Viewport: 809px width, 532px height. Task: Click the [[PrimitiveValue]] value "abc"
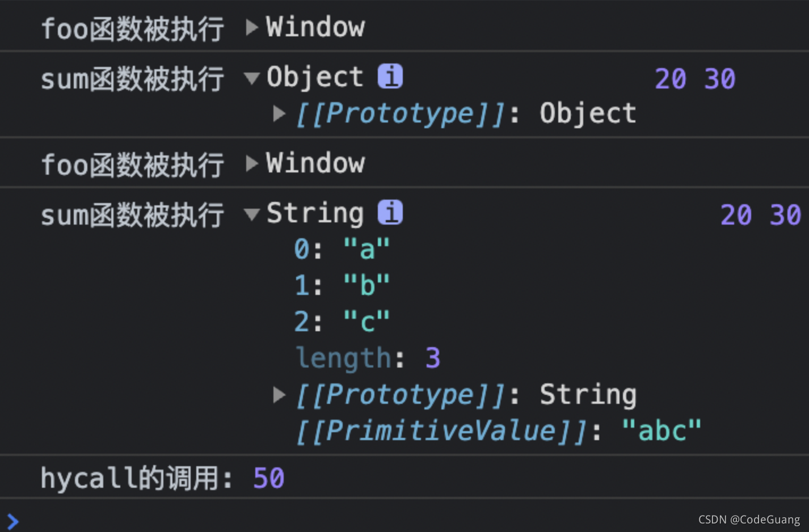point(663,430)
